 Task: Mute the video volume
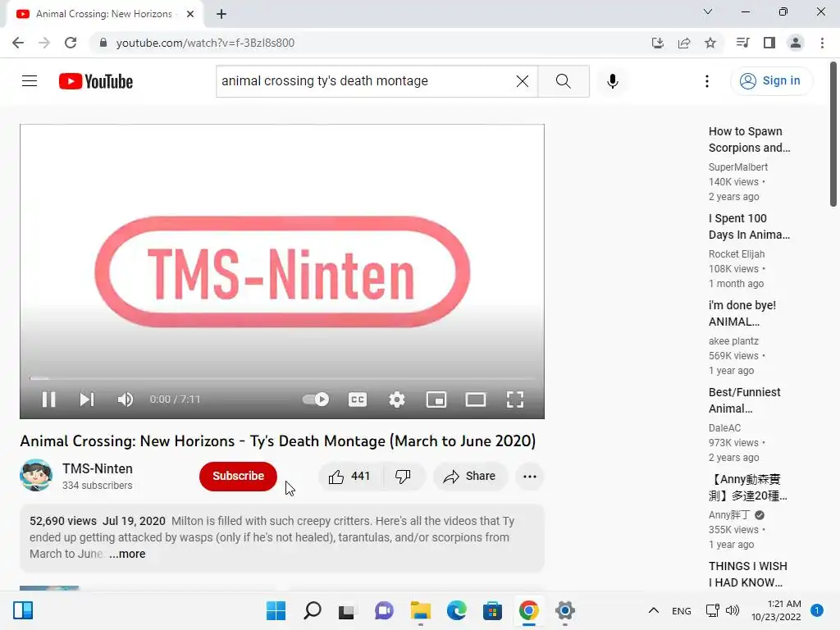125,399
